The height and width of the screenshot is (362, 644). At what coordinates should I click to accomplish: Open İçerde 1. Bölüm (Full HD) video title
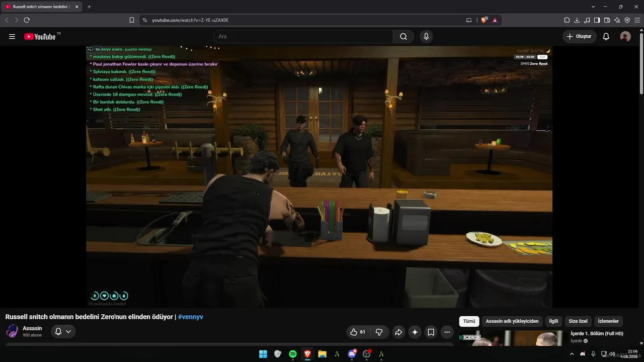597,334
